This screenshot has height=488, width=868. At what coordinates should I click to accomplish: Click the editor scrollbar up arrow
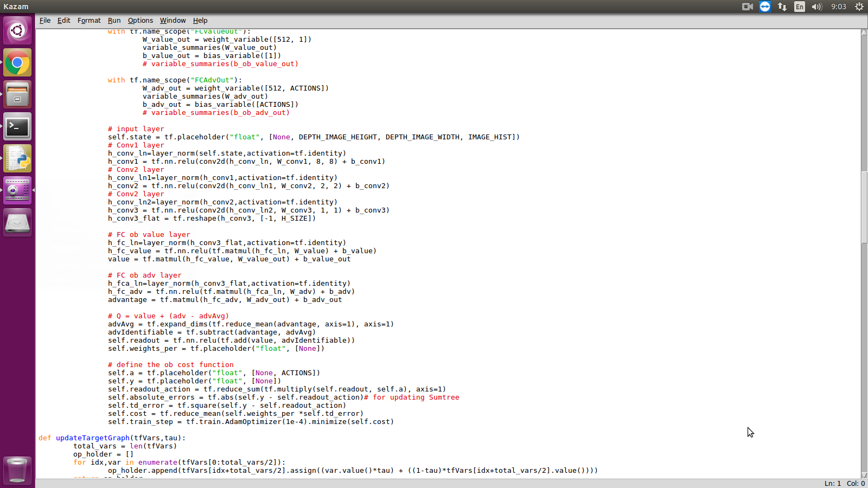(x=864, y=33)
